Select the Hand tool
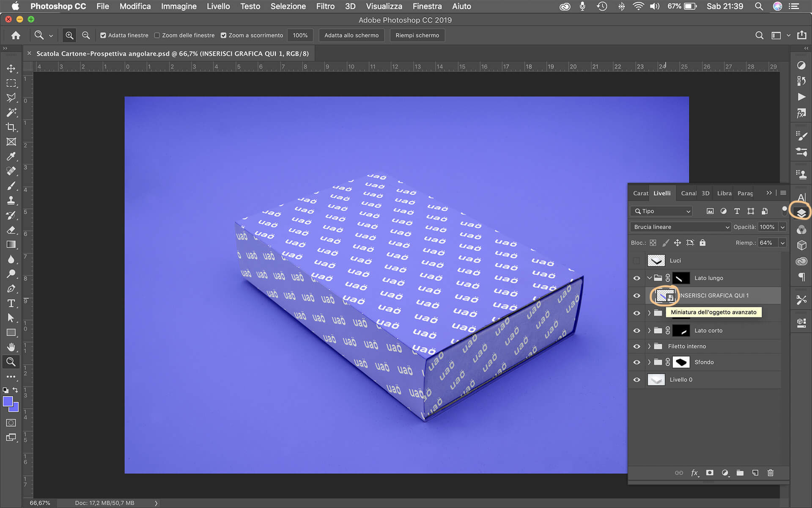 point(11,347)
